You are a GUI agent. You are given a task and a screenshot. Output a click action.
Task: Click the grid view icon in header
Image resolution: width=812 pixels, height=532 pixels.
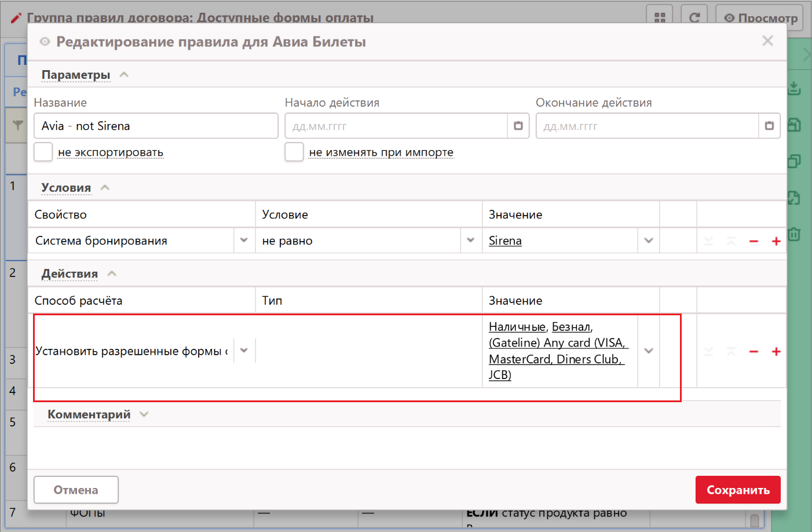coord(660,17)
